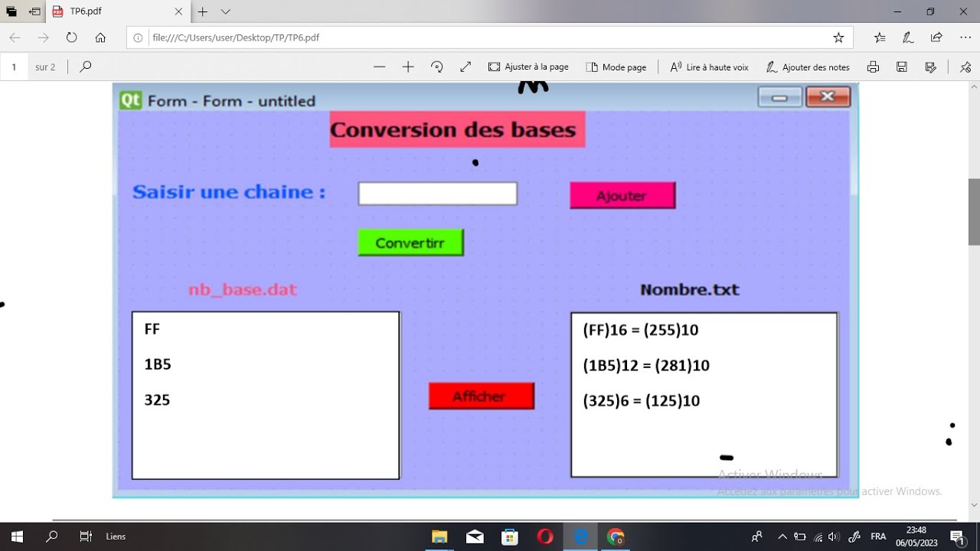Save the PDF with floppy icon
980x551 pixels.
click(x=902, y=67)
